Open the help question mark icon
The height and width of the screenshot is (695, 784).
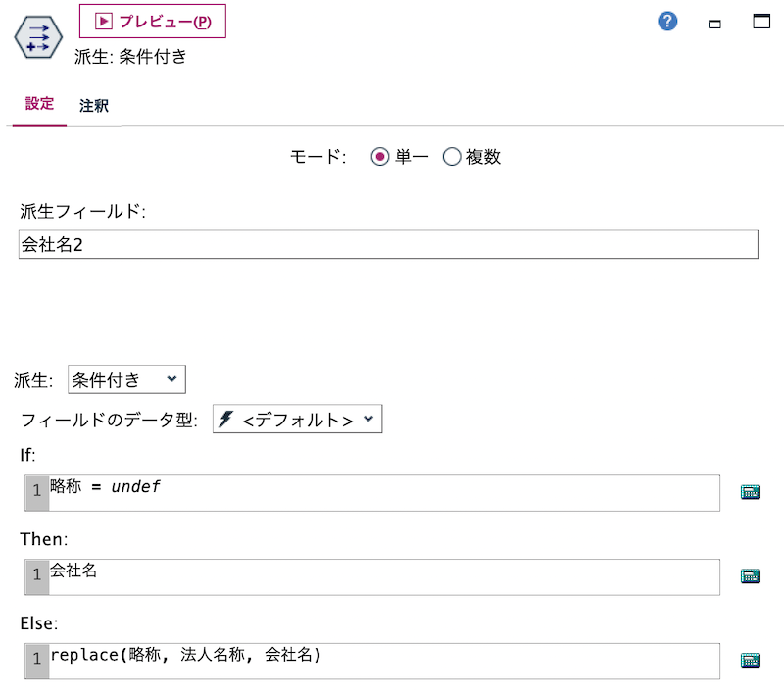pyautogui.click(x=667, y=21)
